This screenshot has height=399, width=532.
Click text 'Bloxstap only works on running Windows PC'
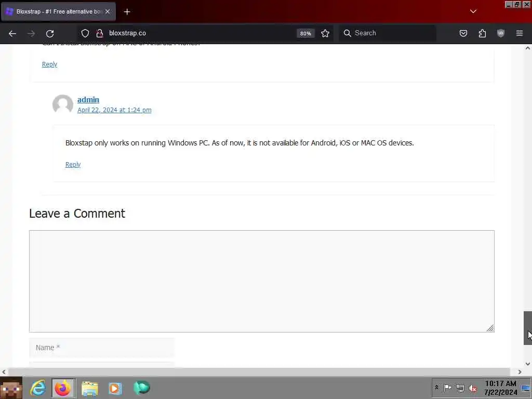click(137, 143)
